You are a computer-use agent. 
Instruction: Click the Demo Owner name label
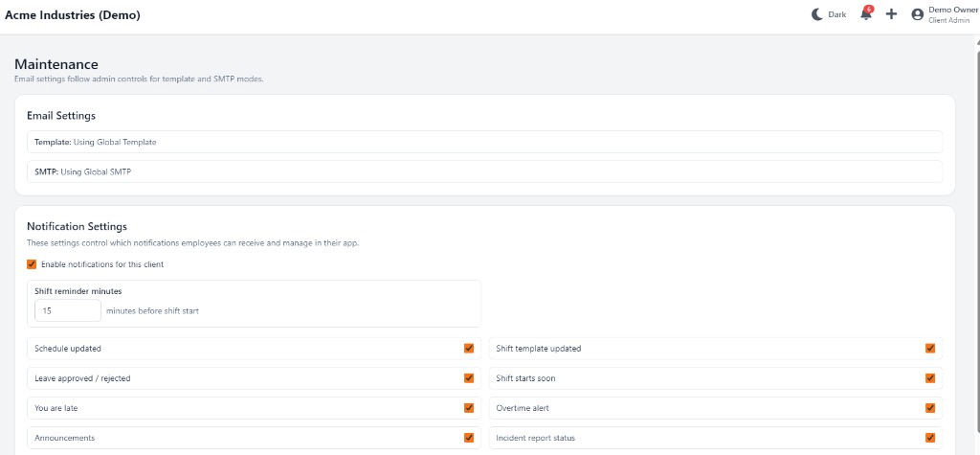point(954,10)
